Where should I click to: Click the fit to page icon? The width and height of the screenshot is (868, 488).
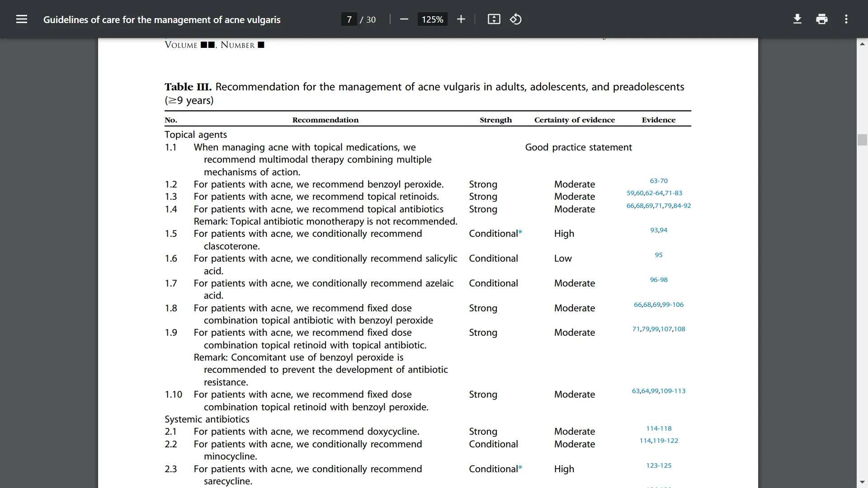(x=494, y=19)
